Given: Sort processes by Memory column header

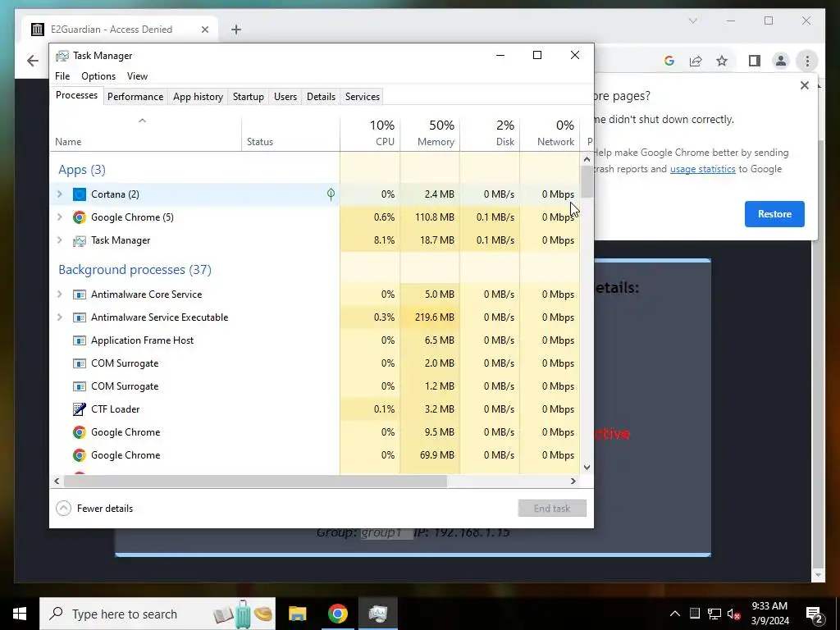Looking at the screenshot, I should point(430,132).
